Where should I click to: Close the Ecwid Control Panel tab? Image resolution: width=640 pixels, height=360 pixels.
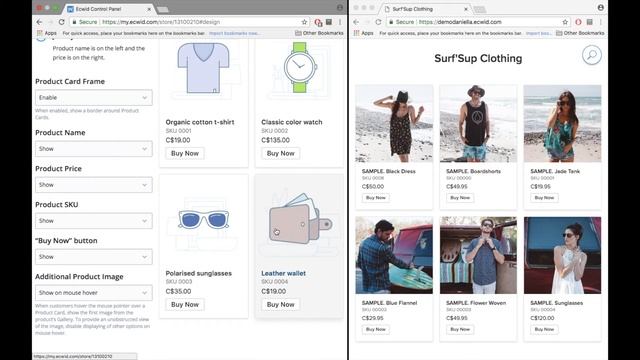tap(149, 9)
